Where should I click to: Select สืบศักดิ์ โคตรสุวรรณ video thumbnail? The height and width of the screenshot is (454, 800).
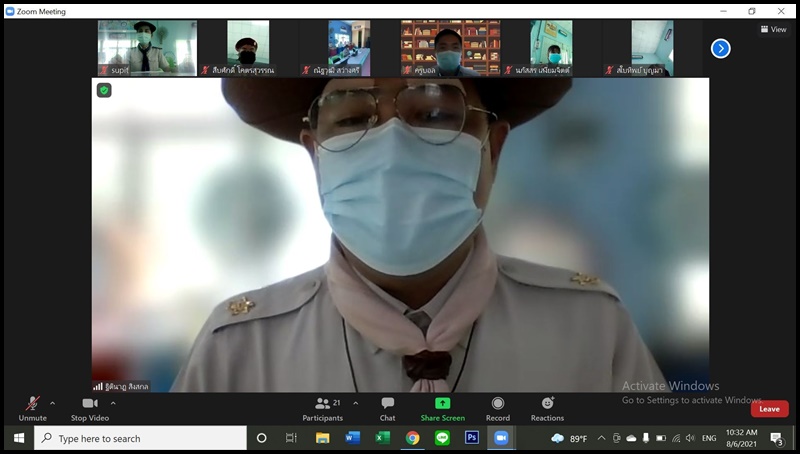click(x=248, y=48)
